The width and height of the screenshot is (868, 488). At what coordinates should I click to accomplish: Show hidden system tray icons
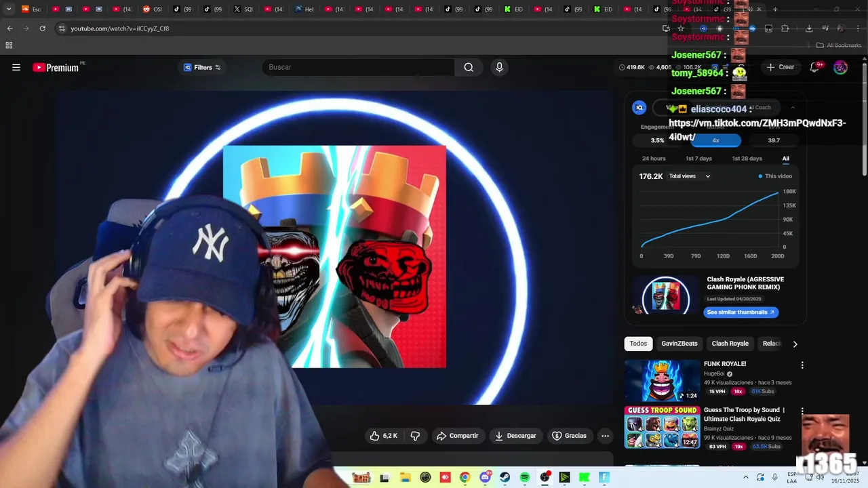tap(746, 478)
